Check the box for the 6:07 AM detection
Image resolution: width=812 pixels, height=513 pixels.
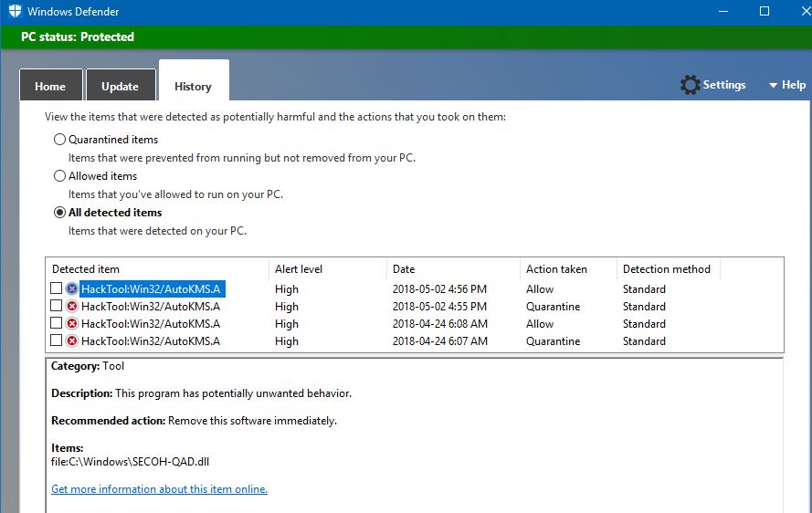[57, 340]
